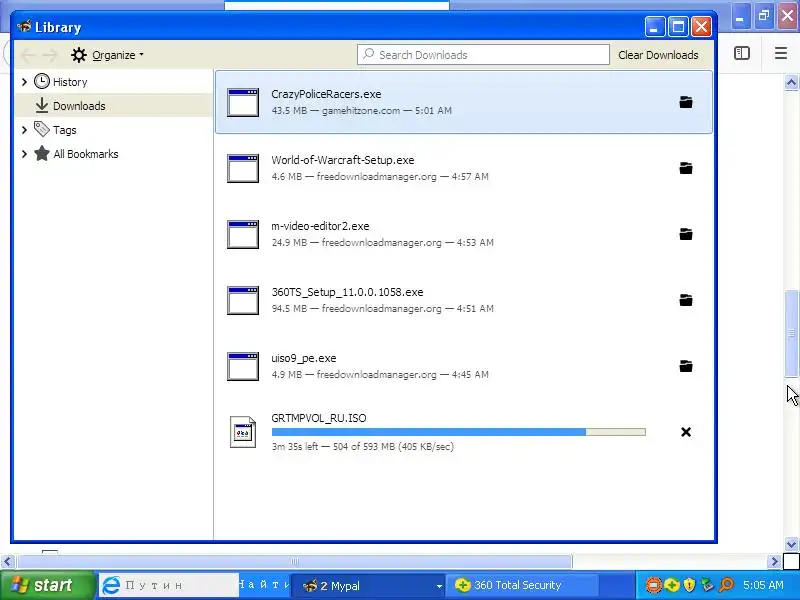Select All Bookmarks in the sidebar
Viewport: 800px width, 600px height.
pyautogui.click(x=86, y=154)
